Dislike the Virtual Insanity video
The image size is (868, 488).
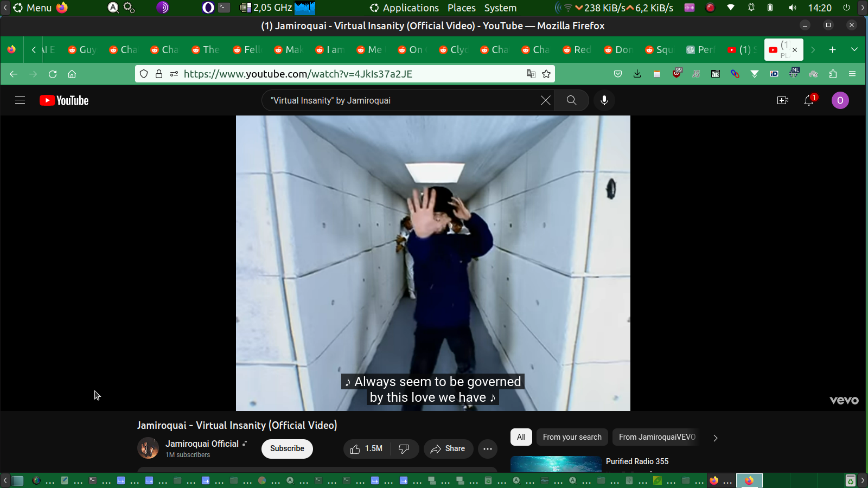404,448
